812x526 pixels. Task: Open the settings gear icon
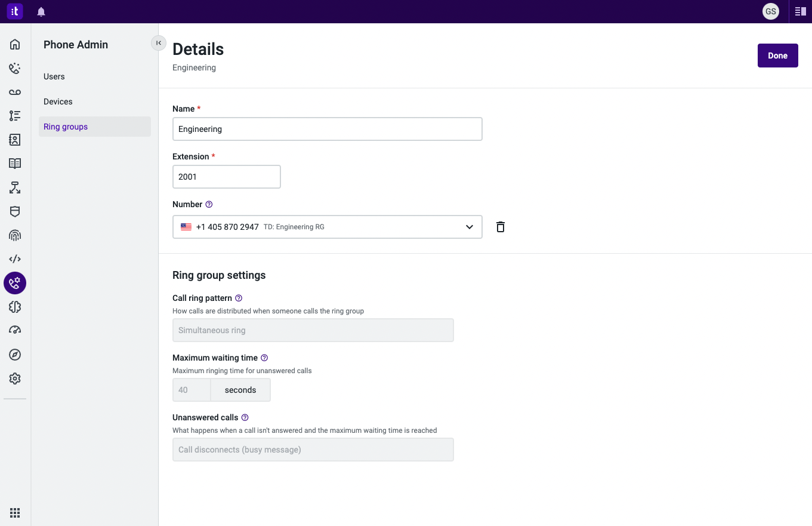(15, 379)
